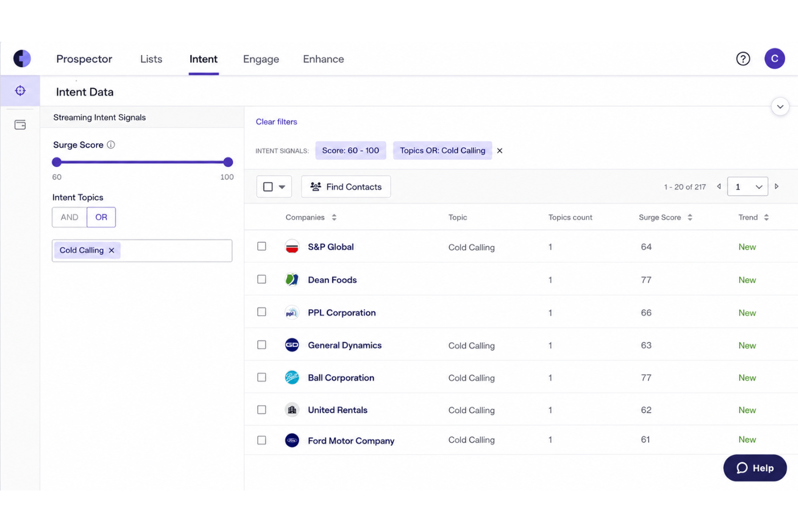This screenshot has height=532, width=798.
Task: Click the Ford Motor Company logo
Action: tap(292, 440)
